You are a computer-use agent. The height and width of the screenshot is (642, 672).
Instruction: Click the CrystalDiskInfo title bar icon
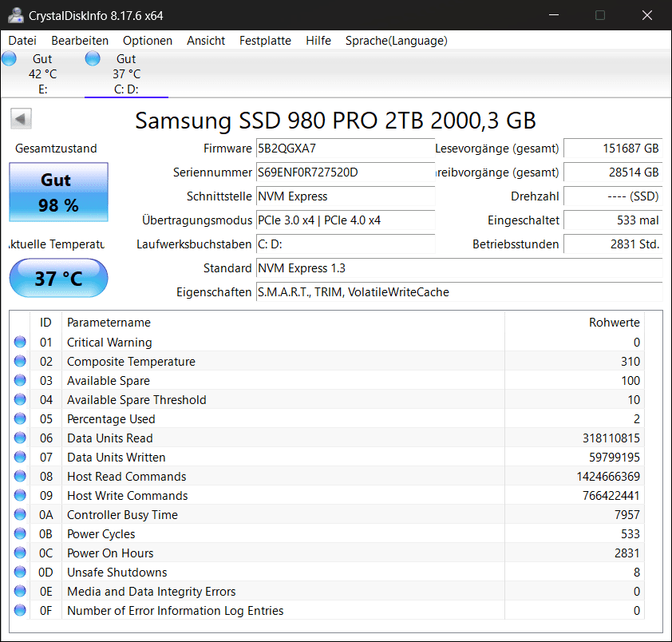click(x=16, y=15)
